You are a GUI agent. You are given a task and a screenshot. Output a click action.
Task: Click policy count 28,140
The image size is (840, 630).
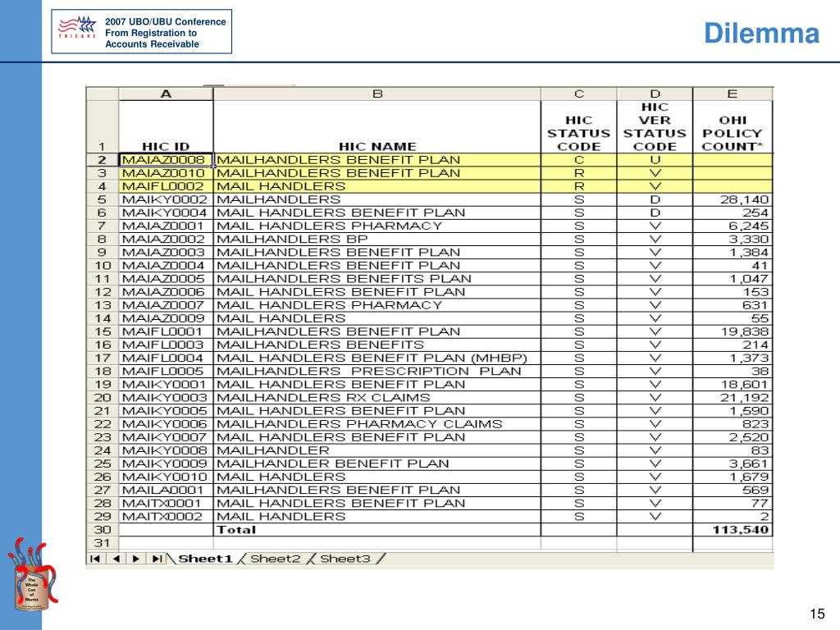point(733,199)
